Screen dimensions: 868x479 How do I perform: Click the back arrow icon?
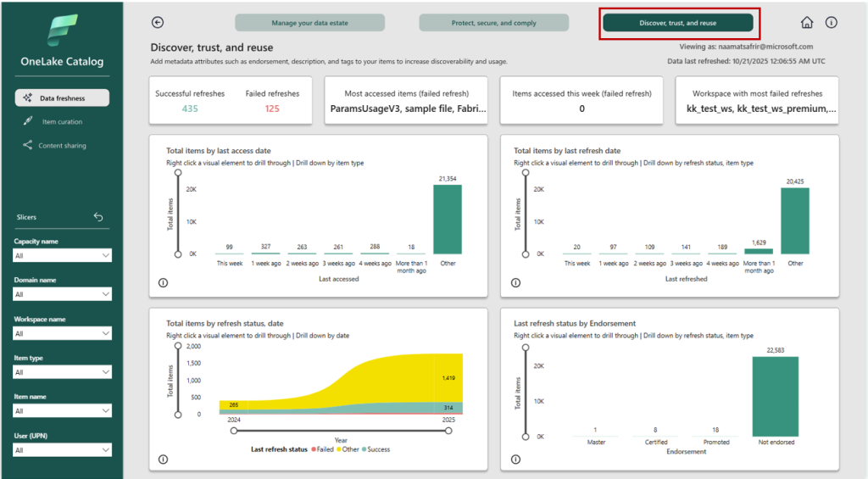point(157,23)
